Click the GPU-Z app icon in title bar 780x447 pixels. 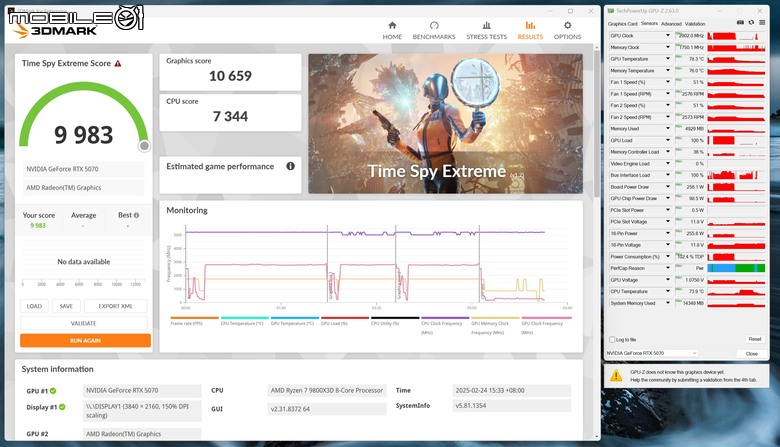[611, 10]
